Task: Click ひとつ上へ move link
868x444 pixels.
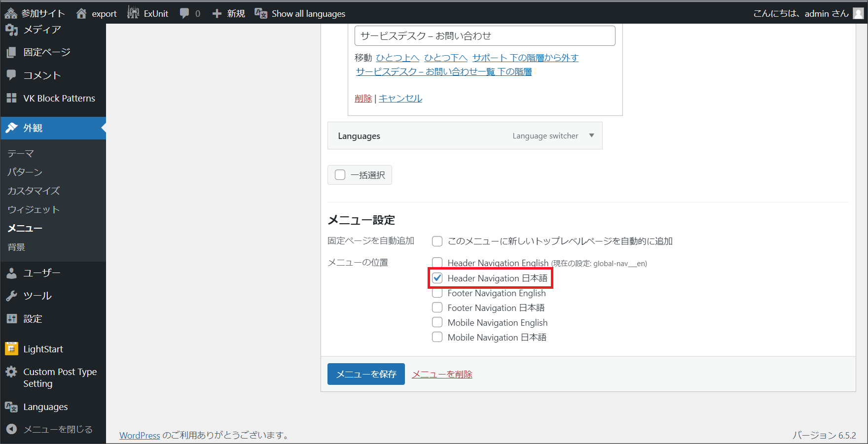Action: tap(398, 58)
